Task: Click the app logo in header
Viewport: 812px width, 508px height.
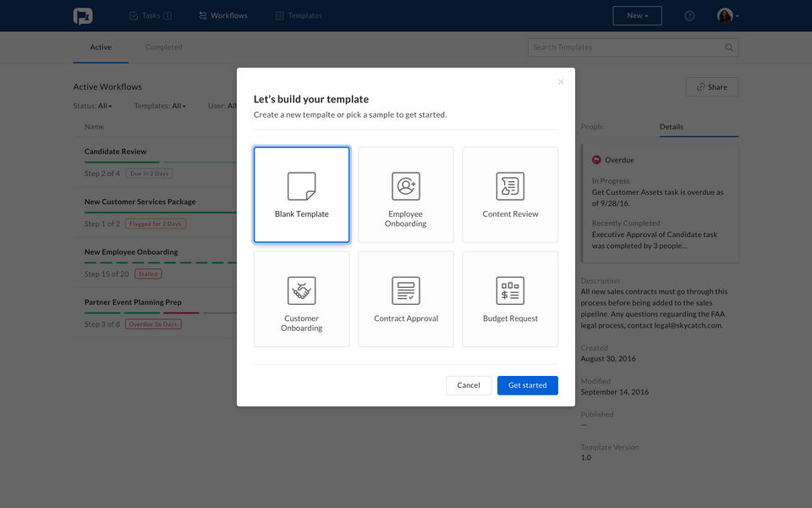Action: click(x=83, y=16)
